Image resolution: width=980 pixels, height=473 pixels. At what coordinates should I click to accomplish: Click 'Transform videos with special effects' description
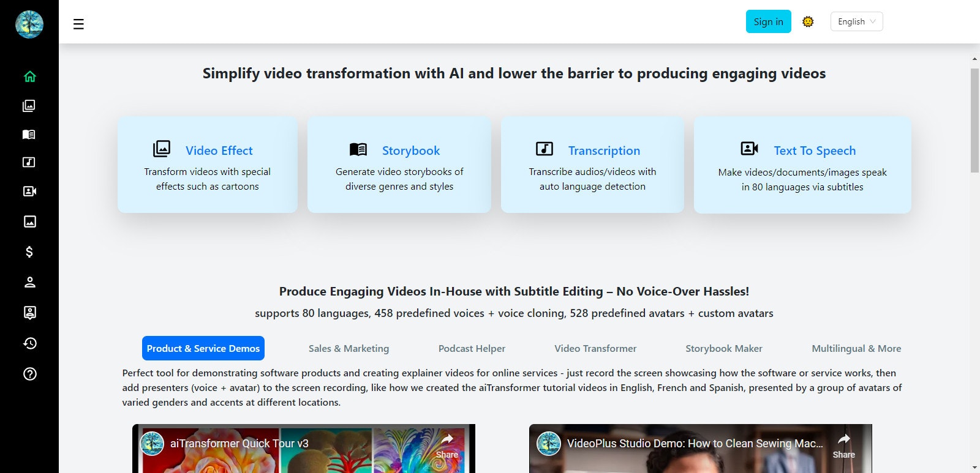(x=208, y=179)
